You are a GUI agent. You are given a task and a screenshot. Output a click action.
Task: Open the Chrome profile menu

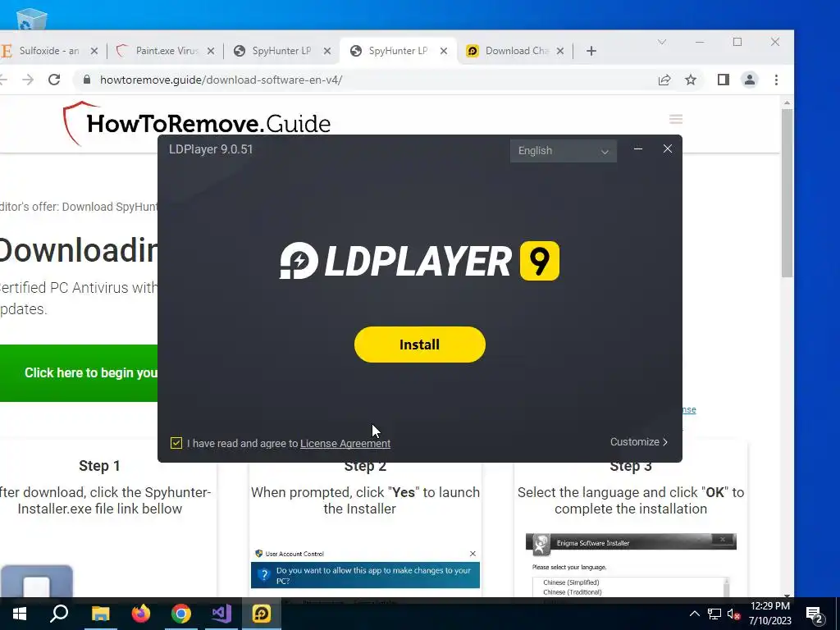pyautogui.click(x=750, y=80)
